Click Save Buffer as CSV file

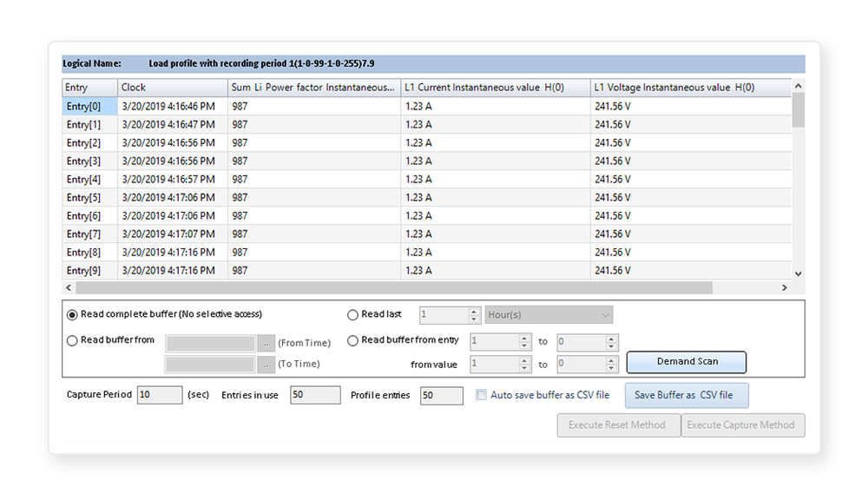coord(683,395)
